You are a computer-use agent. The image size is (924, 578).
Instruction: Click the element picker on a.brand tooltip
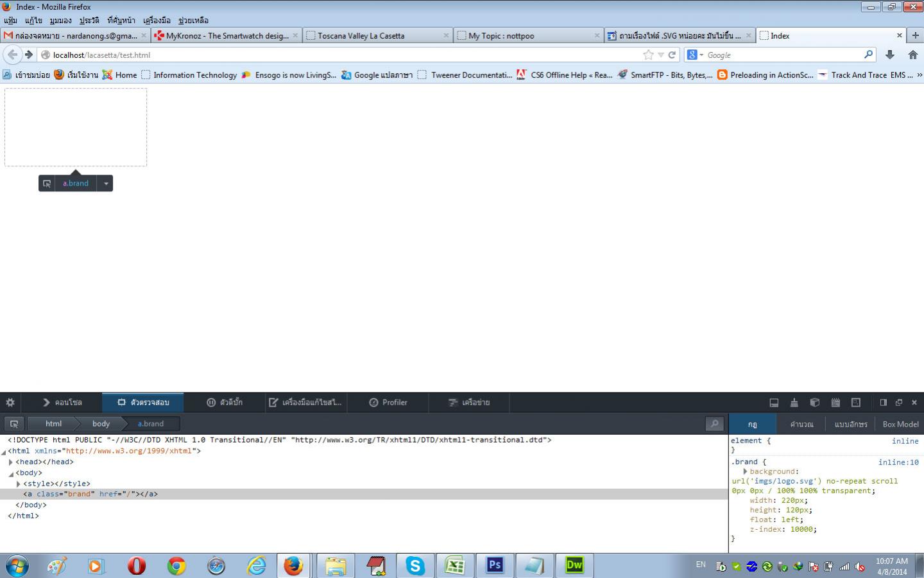point(47,184)
